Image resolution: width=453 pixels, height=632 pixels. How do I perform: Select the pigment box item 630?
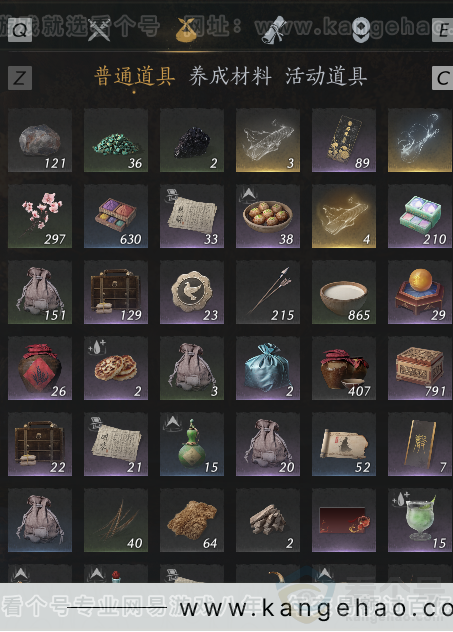[116, 216]
